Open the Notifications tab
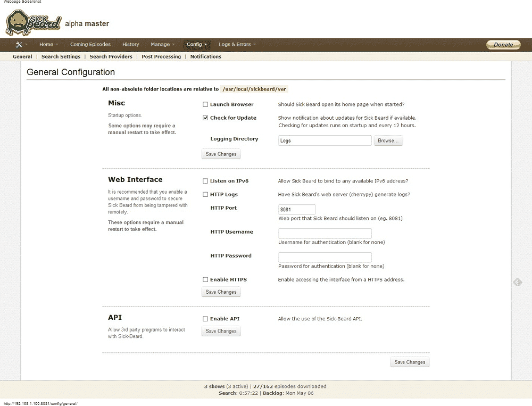The height and width of the screenshot is (406, 532). coord(205,57)
